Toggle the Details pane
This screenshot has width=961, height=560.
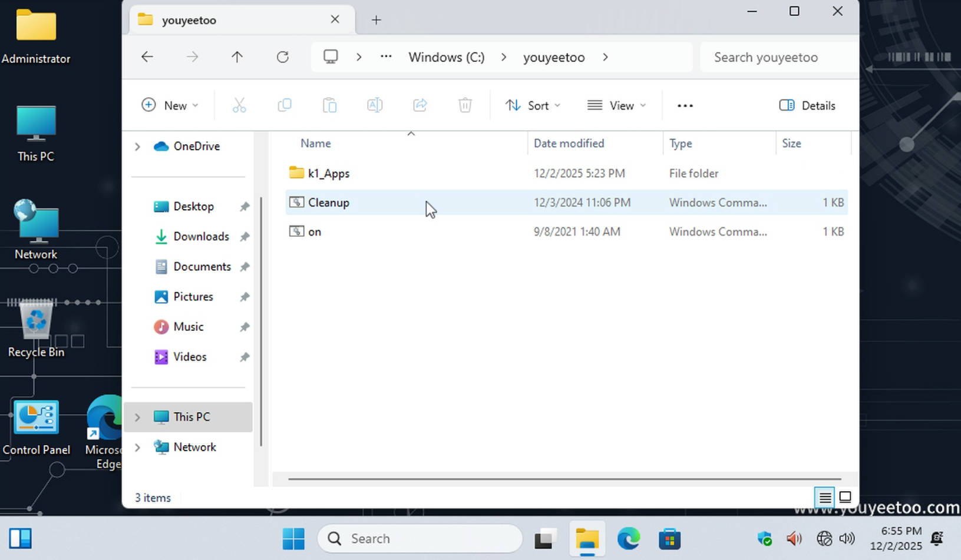[807, 105]
